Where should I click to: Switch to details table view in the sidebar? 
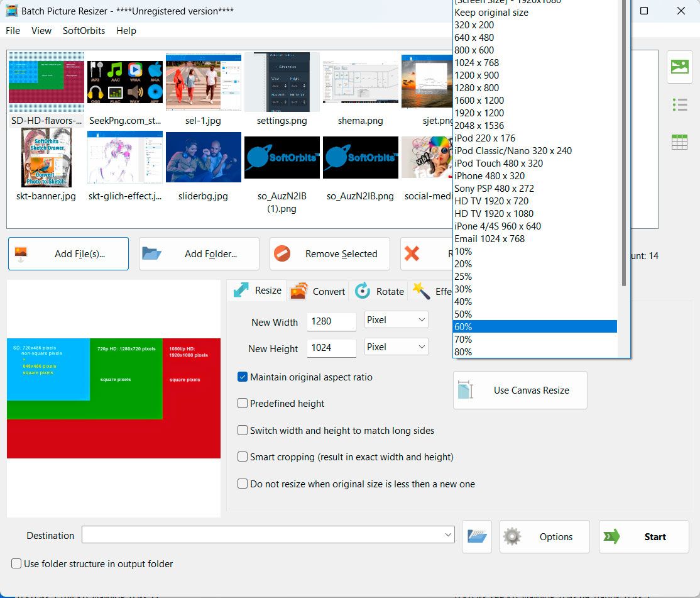click(x=679, y=141)
